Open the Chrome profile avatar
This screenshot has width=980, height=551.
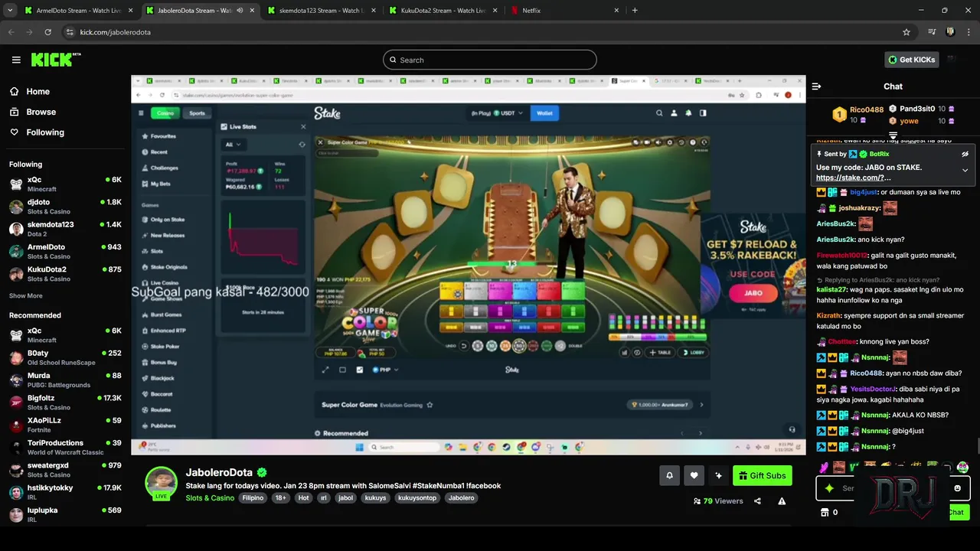pyautogui.click(x=950, y=32)
